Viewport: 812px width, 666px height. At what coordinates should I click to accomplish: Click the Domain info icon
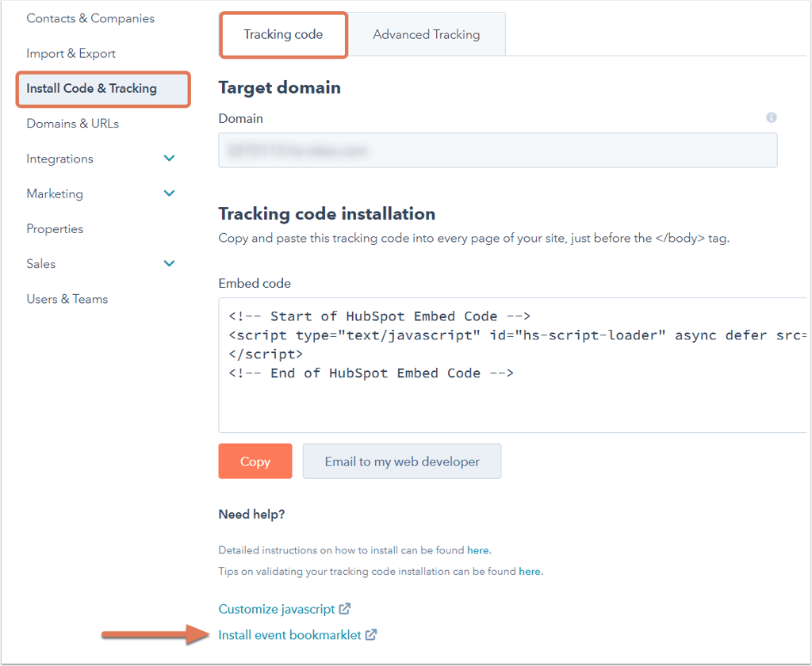click(771, 117)
